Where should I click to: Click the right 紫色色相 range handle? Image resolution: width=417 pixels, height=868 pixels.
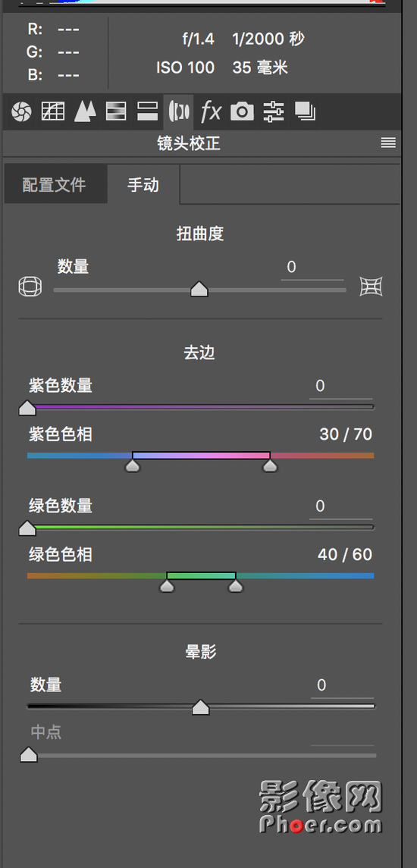(x=270, y=465)
